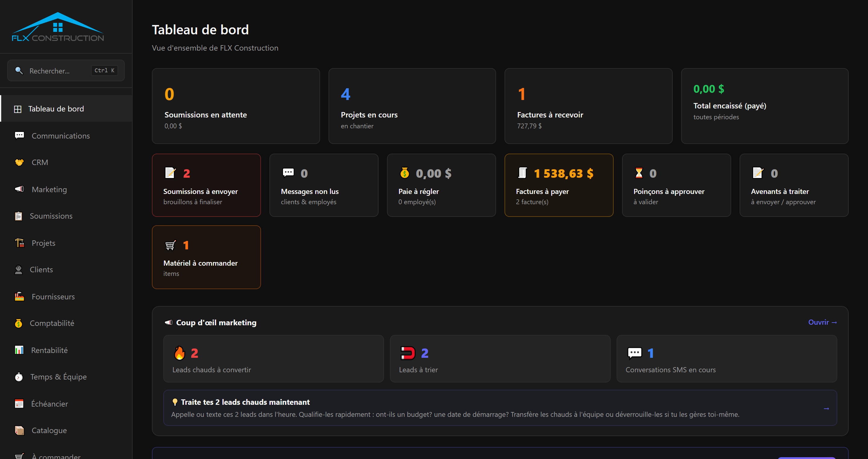Click the Conversations SMS en cours tile
Screen dimensions: 868x459
(727, 359)
